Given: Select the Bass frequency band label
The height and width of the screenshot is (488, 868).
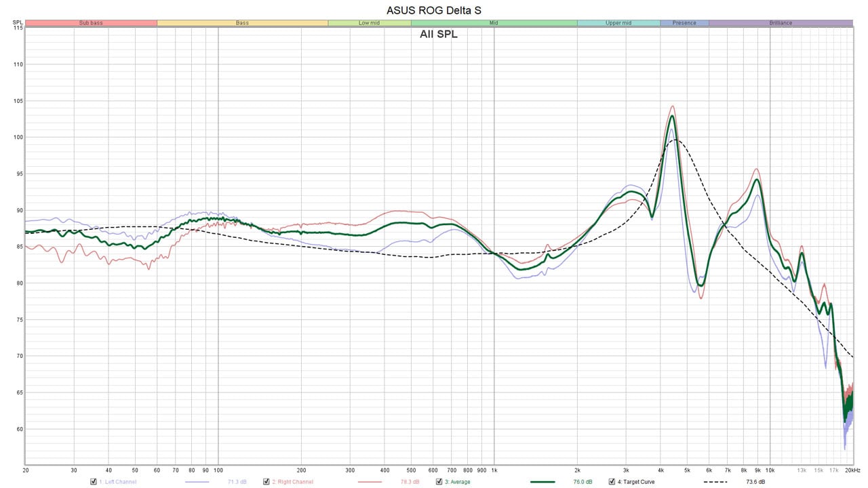Looking at the screenshot, I should coord(242,23).
